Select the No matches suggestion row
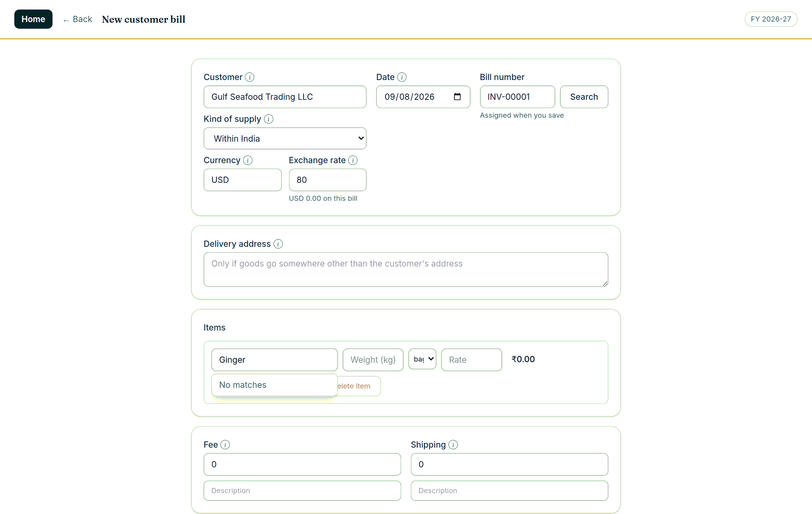Screen dimensions: 812x514 tap(274, 385)
